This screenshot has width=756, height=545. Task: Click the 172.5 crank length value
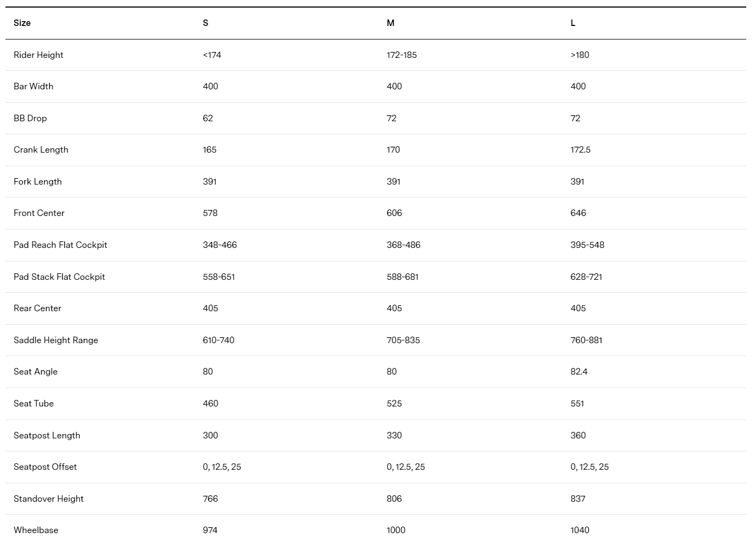point(580,149)
